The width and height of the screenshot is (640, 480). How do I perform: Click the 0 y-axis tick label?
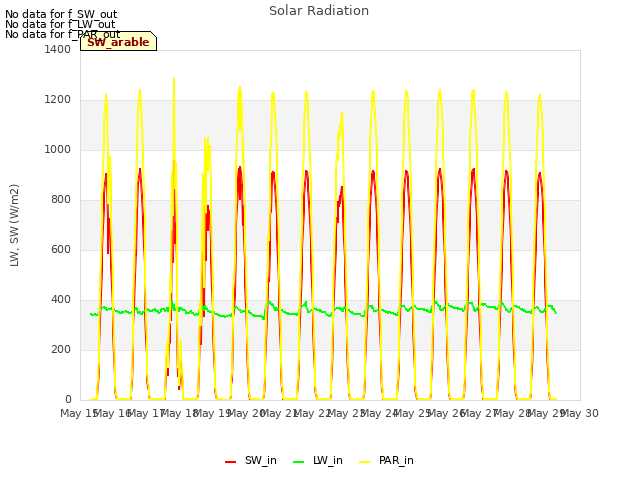click(x=68, y=399)
